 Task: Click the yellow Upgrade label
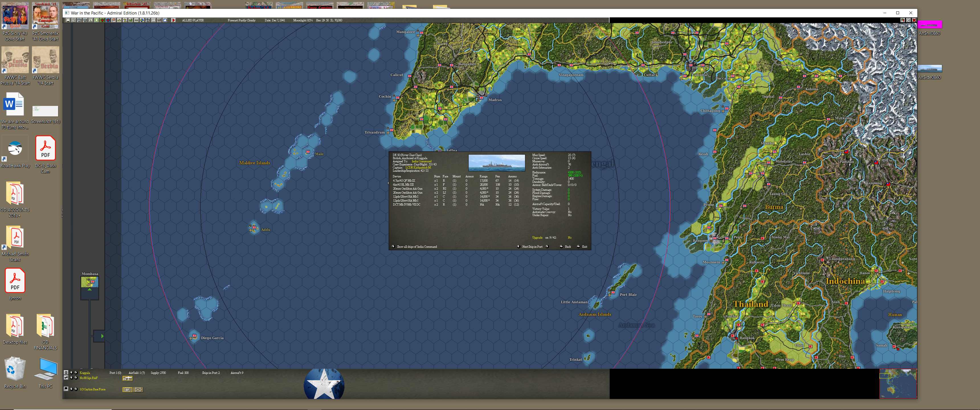click(x=537, y=238)
